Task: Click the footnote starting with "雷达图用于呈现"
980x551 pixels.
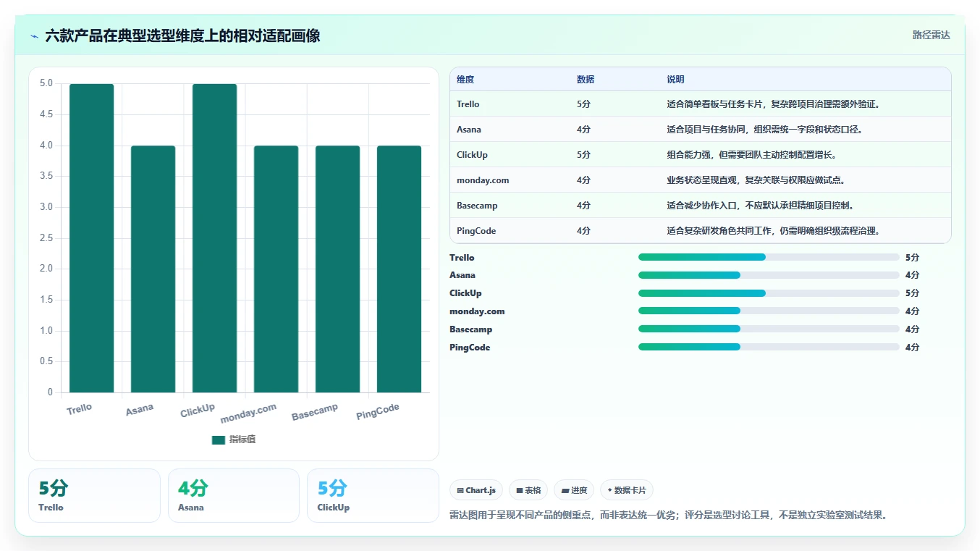Action: [668, 516]
